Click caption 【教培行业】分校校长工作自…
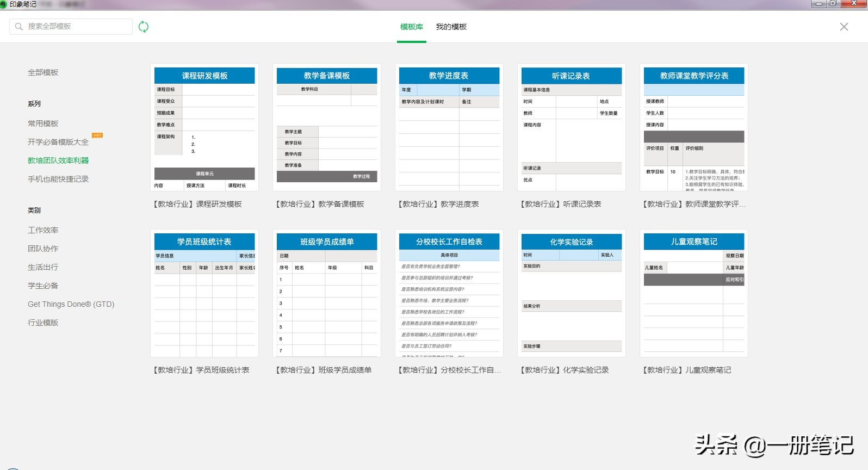 (449, 370)
